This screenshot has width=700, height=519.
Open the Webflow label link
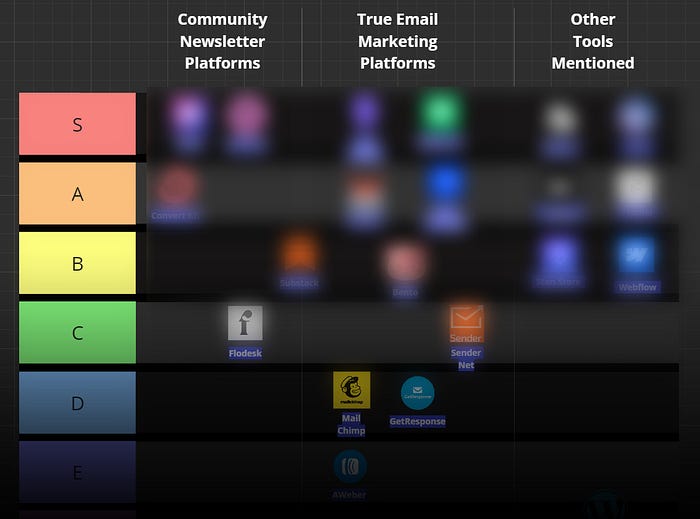point(638,287)
